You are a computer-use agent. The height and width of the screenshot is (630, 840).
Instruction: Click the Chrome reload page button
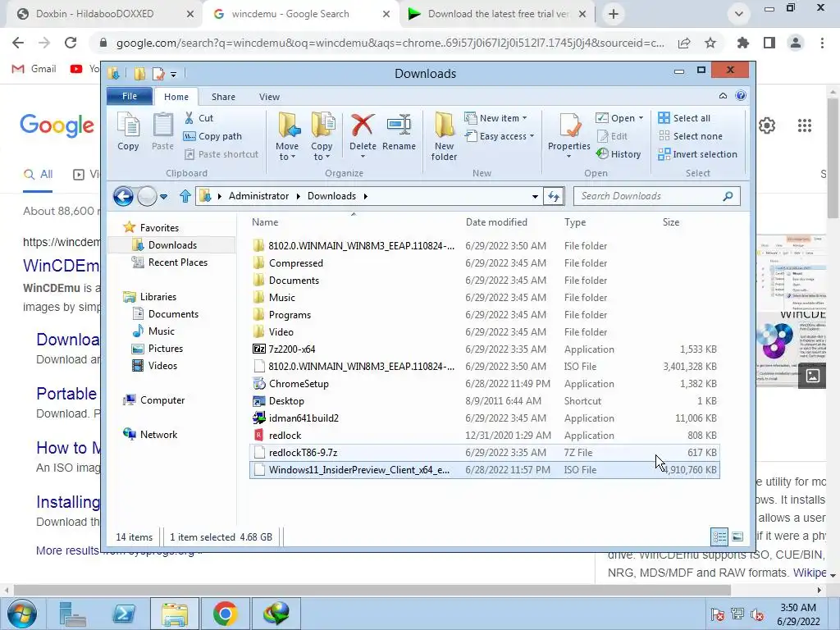click(71, 43)
